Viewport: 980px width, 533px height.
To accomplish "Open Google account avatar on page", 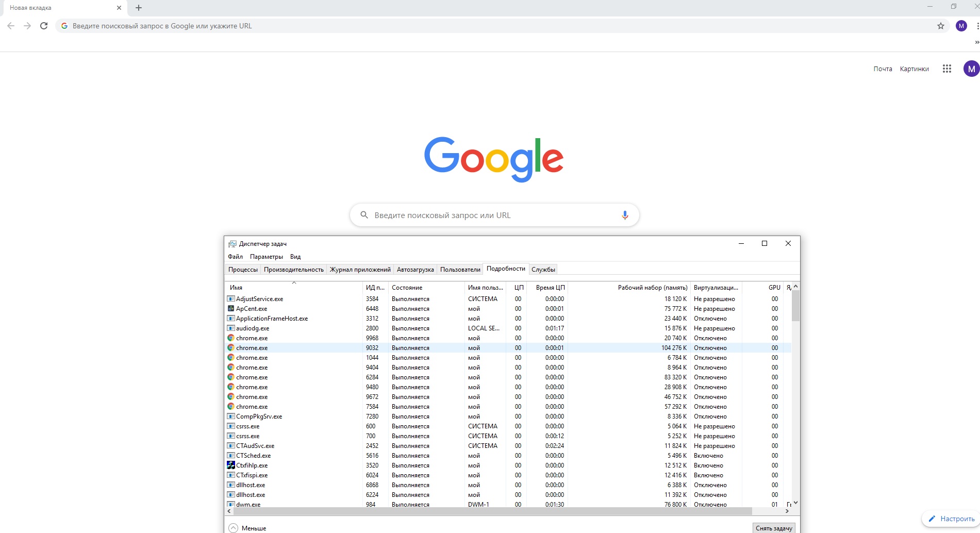I will point(971,69).
